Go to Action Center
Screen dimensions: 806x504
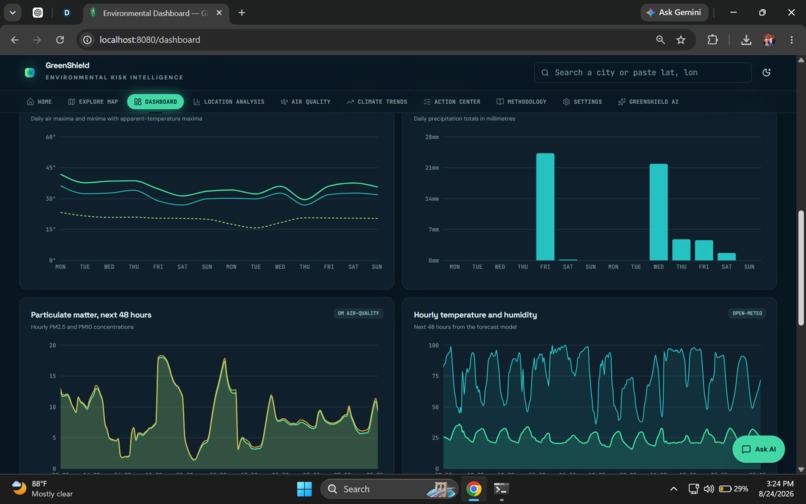click(x=452, y=102)
